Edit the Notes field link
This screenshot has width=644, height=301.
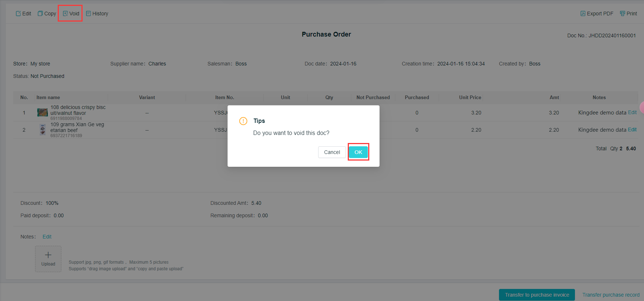coord(47,237)
